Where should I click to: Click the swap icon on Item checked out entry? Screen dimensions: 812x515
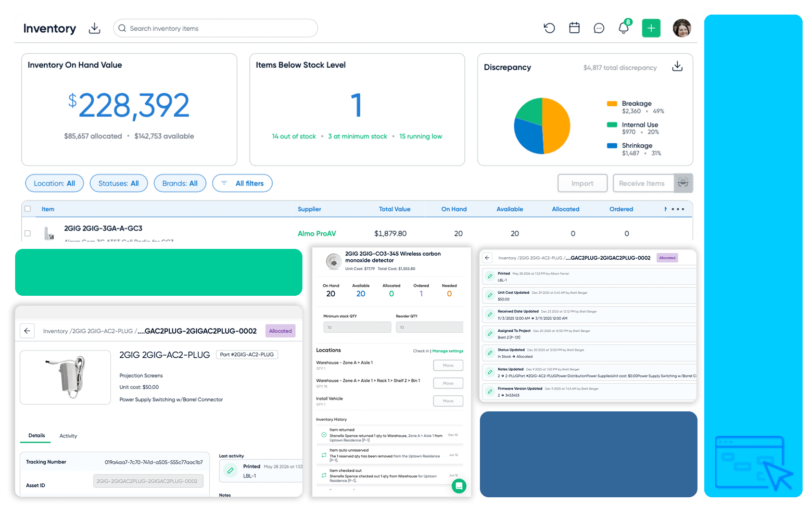tap(324, 475)
